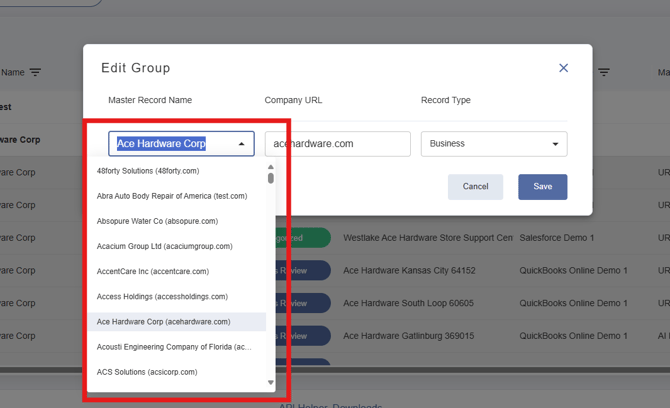Select Acacium Group Ltd option
Image resolution: width=670 pixels, height=408 pixels.
pyautogui.click(x=176, y=247)
